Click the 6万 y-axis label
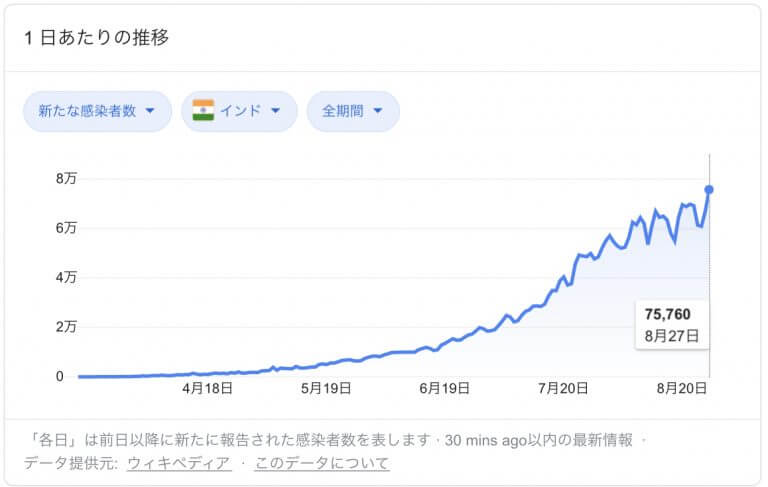 65,228
